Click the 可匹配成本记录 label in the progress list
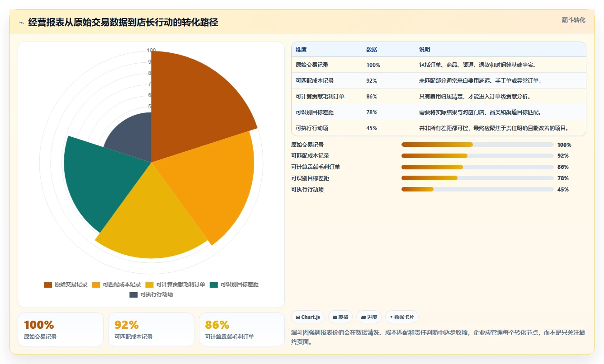The image size is (604, 364). point(310,156)
